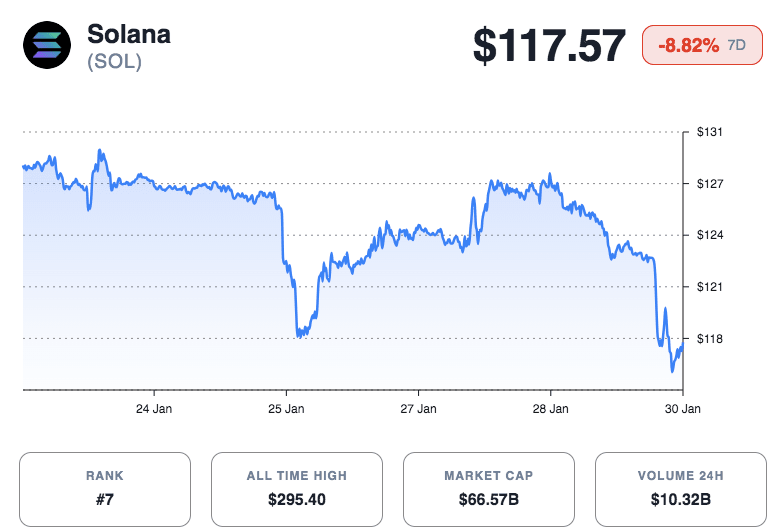Click the $118 price axis label

coord(709,339)
